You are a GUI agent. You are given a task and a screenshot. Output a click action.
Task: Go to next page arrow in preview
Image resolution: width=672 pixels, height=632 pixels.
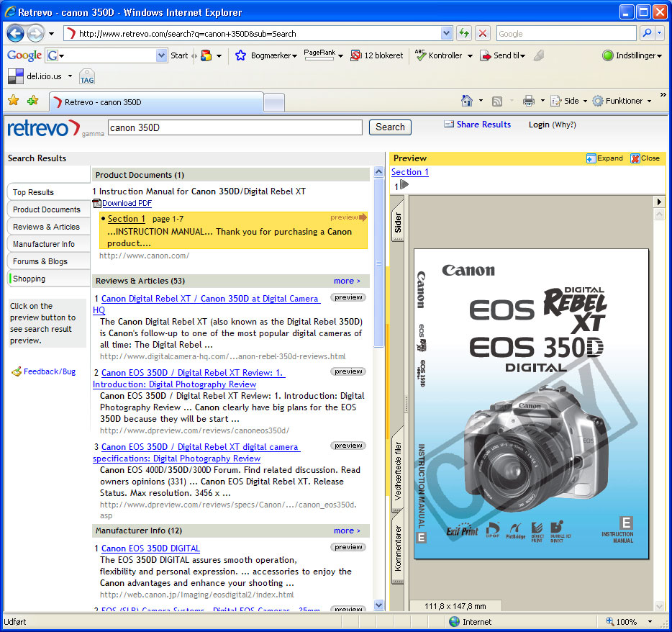tap(404, 185)
